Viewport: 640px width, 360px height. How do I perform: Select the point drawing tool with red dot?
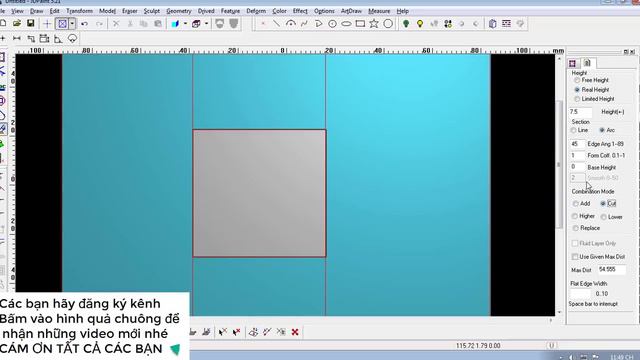coord(263,24)
